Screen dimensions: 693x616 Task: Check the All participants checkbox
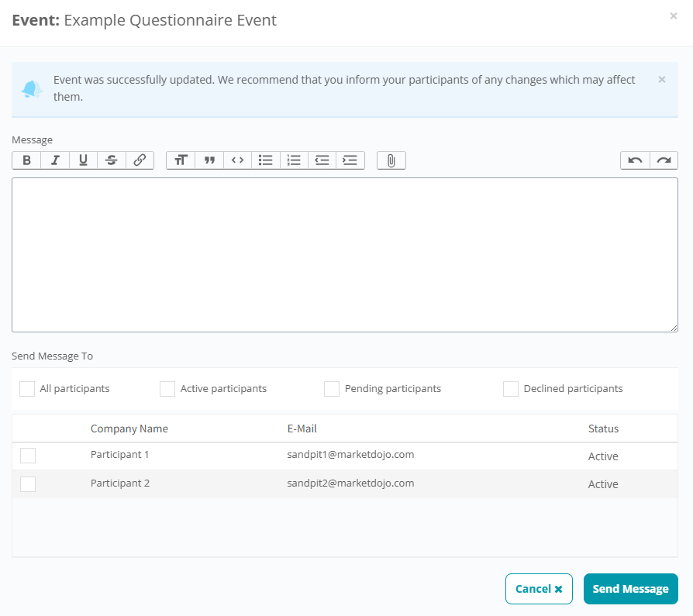[27, 389]
